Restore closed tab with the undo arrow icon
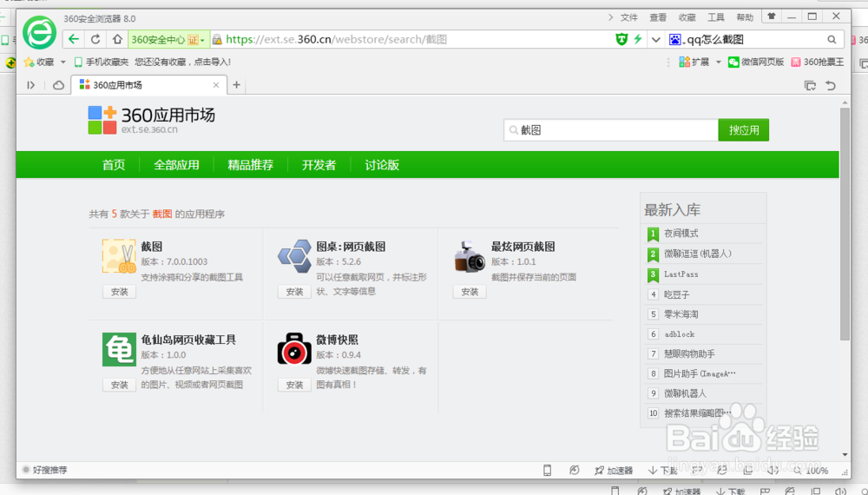The image size is (868, 495). [831, 85]
